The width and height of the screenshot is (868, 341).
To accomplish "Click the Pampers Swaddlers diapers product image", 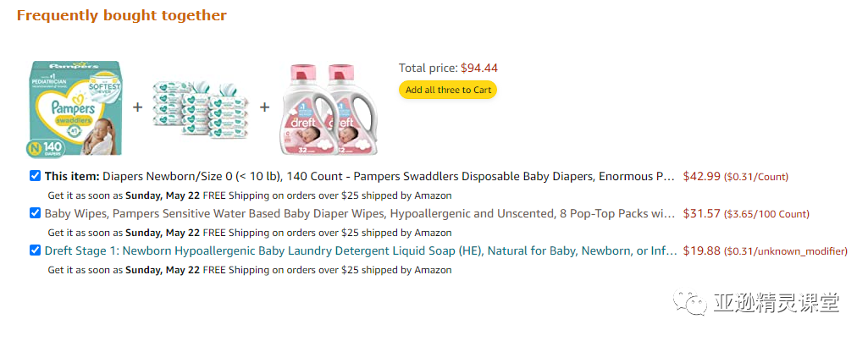I will (78, 107).
